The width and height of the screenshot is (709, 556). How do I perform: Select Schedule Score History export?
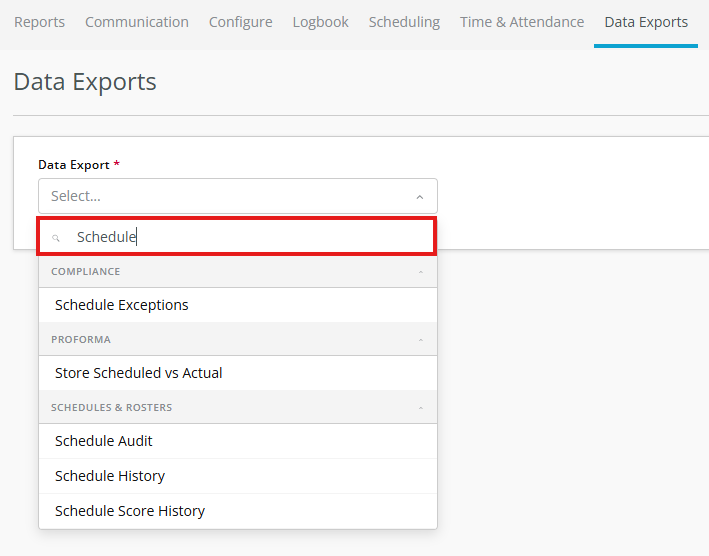238,511
